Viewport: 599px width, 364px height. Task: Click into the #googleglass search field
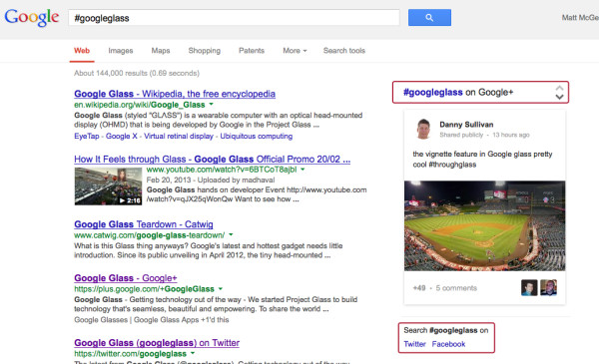point(234,18)
